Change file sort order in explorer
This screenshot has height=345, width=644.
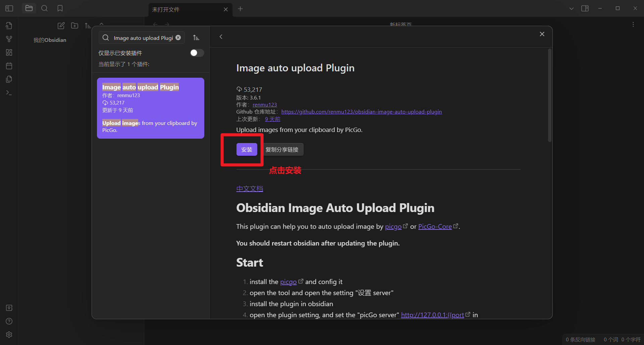click(x=88, y=26)
